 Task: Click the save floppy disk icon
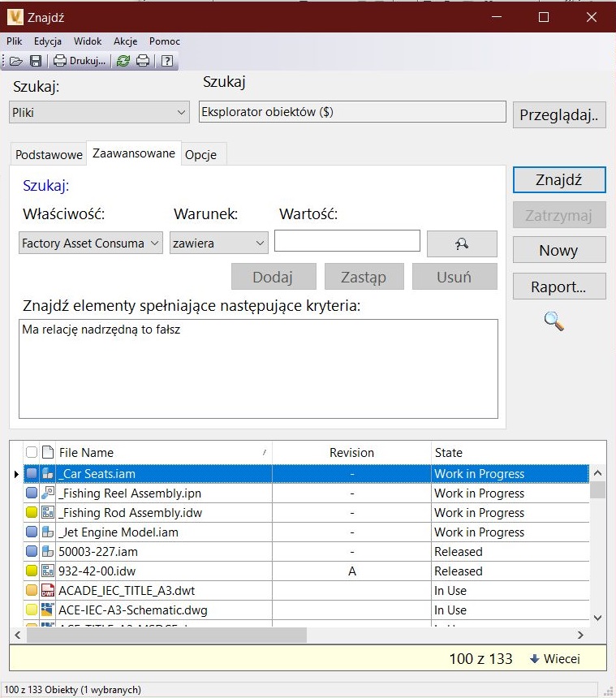(36, 61)
